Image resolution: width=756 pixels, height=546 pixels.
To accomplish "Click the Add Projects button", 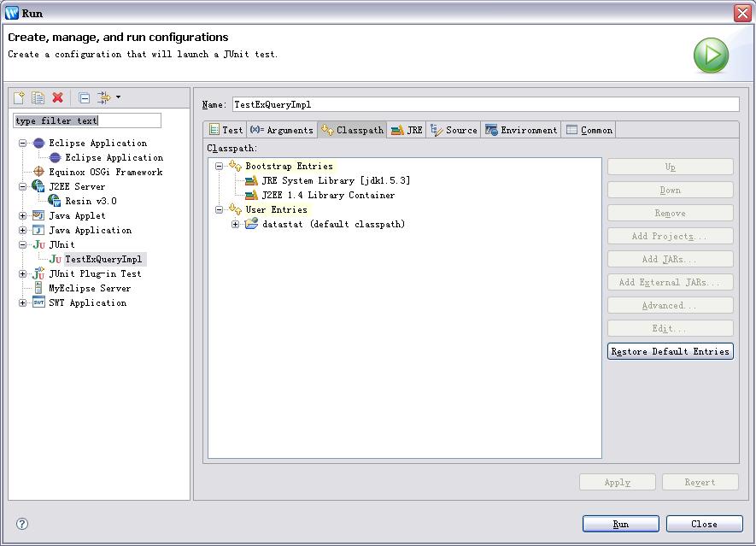I will pyautogui.click(x=671, y=236).
